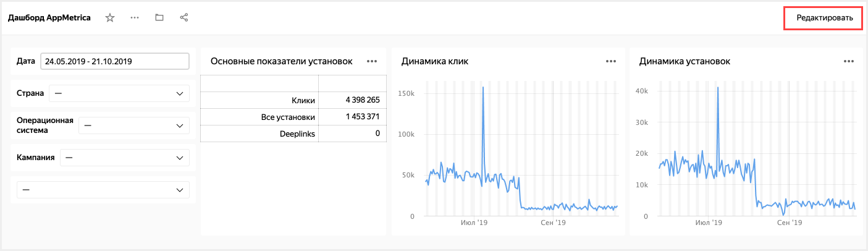Click the peak spike in Динамика клик chart

pos(482,88)
